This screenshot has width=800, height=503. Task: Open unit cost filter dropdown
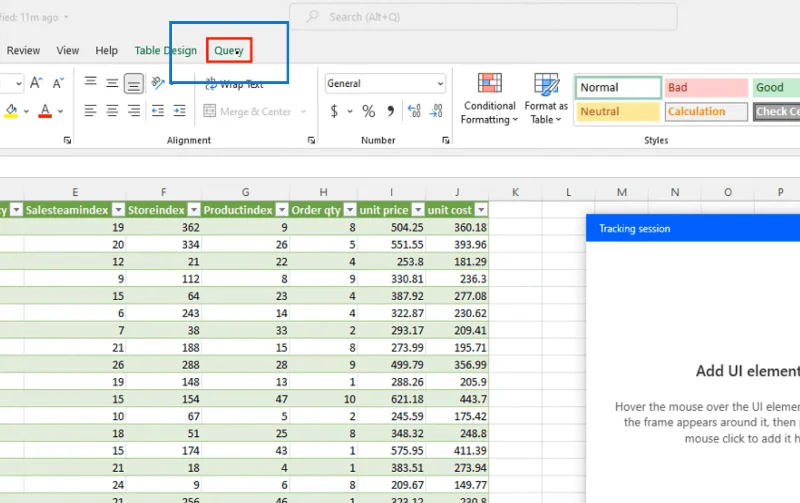coord(481,210)
